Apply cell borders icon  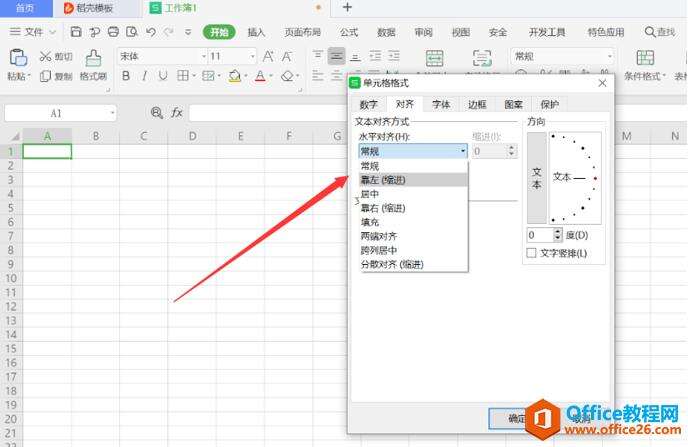click(x=183, y=76)
